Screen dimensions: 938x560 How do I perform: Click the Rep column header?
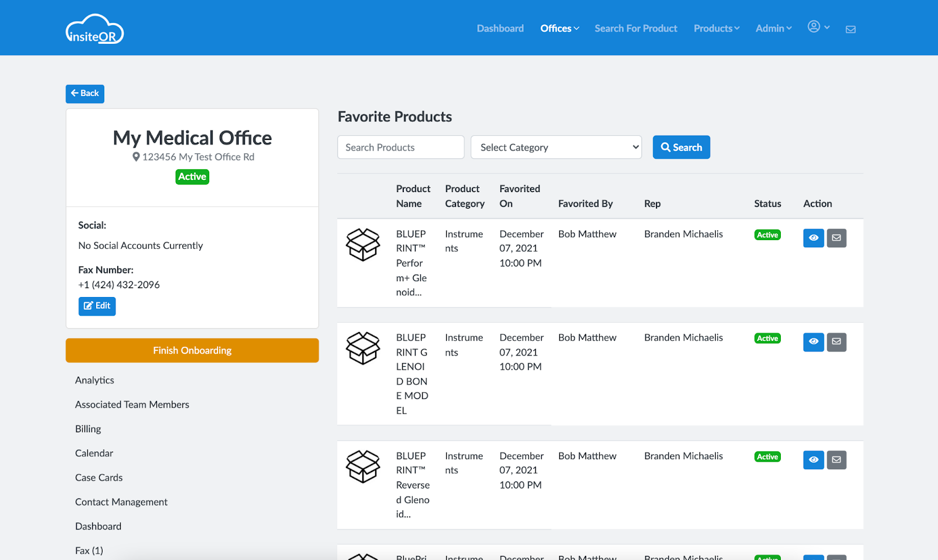(652, 204)
